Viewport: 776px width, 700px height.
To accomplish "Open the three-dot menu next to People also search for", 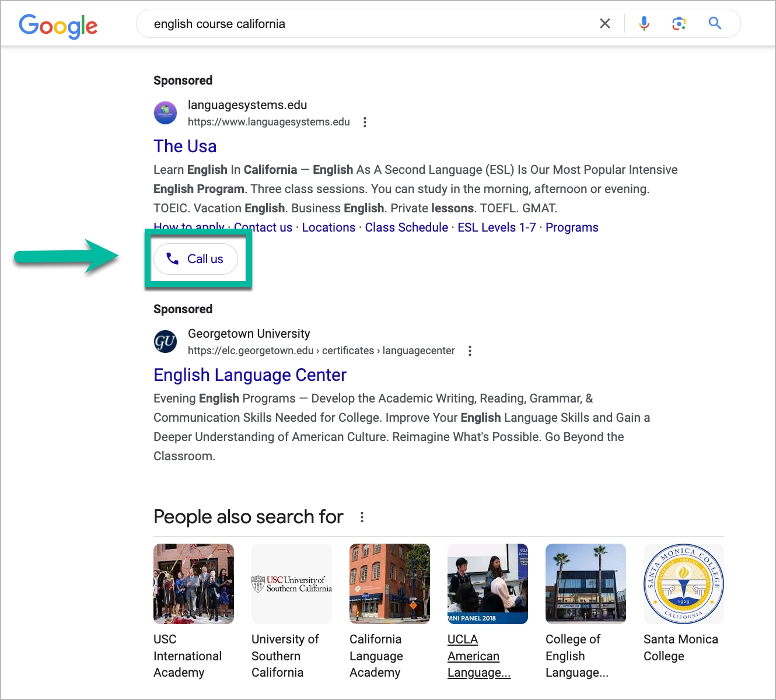I will (362, 517).
